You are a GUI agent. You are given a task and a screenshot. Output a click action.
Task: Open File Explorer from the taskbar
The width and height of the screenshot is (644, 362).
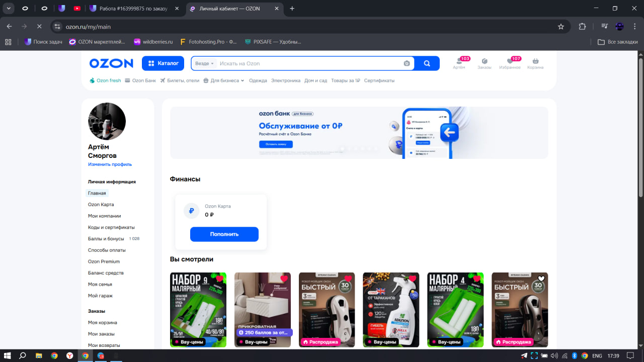(x=39, y=355)
